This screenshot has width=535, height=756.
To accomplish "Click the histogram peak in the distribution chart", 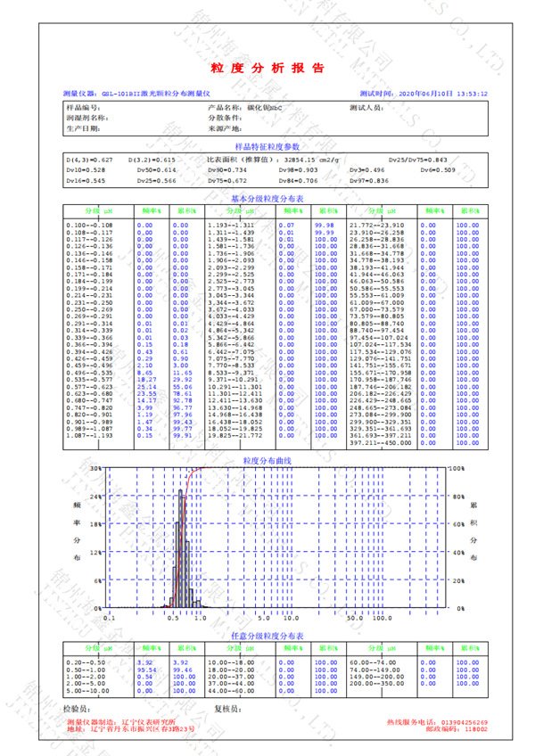I will tap(182, 499).
